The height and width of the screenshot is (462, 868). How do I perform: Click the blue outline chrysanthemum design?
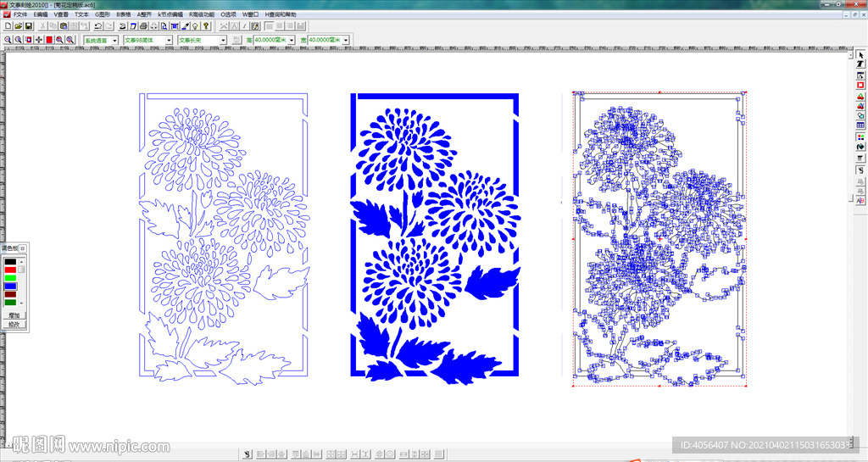tap(224, 238)
